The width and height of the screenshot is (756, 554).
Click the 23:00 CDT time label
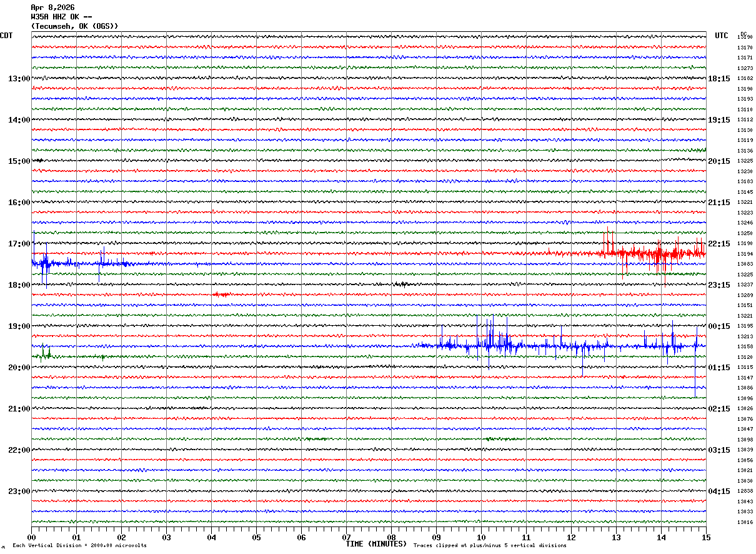[19, 491]
